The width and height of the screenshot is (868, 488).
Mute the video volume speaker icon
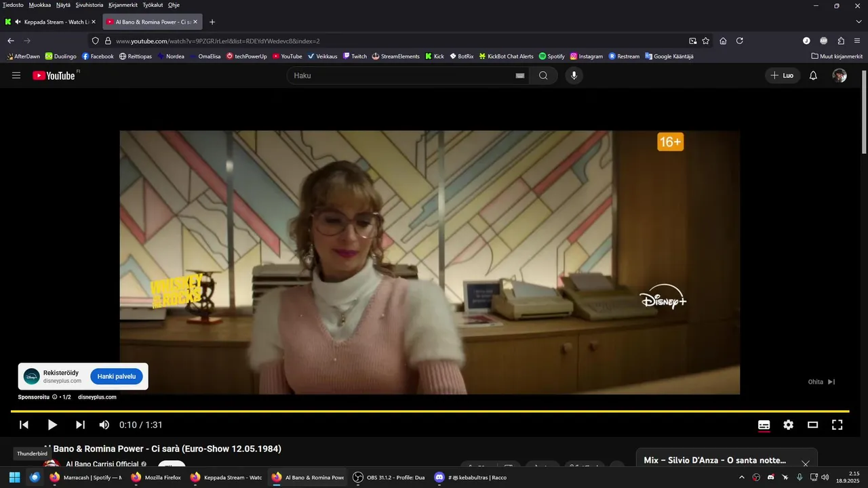pos(104,425)
